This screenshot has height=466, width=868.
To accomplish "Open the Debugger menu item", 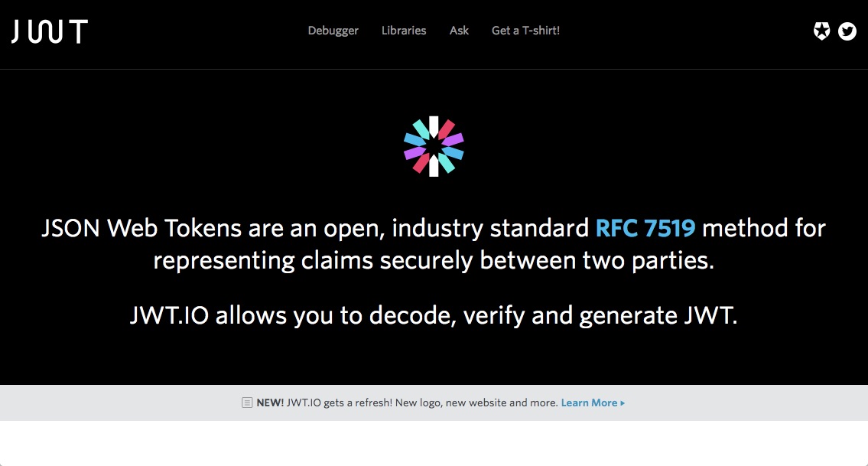I will (x=333, y=31).
